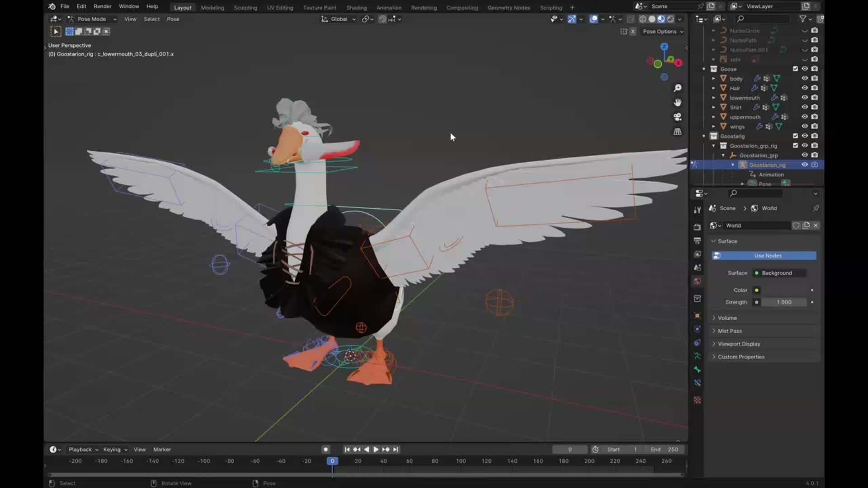Open the Pose Mode dropdown
The height and width of the screenshot is (488, 868).
pos(92,19)
